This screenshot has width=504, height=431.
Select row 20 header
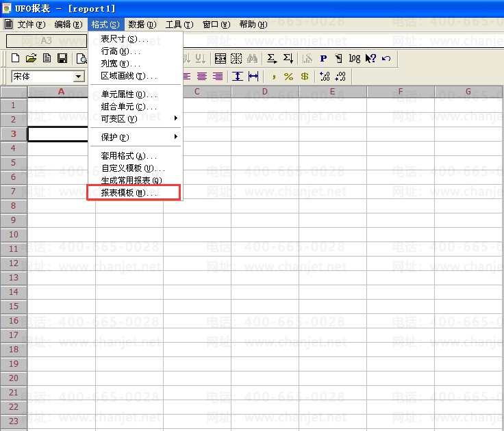pyautogui.click(x=14, y=378)
